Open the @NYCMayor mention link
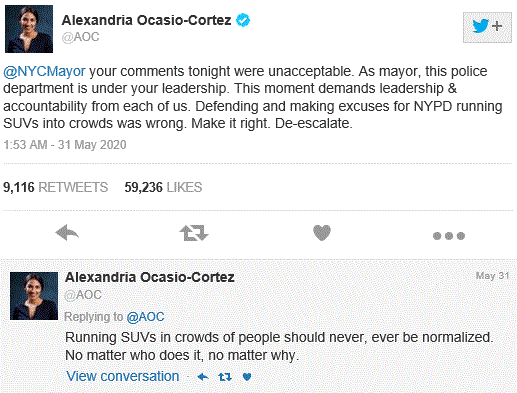Screen dimensions: 517x393 click(44, 72)
